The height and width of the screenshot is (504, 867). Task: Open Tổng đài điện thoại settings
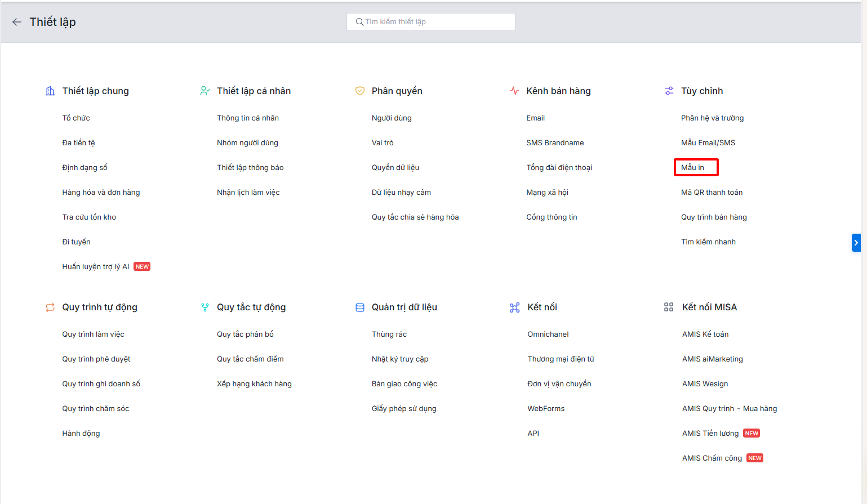click(559, 168)
